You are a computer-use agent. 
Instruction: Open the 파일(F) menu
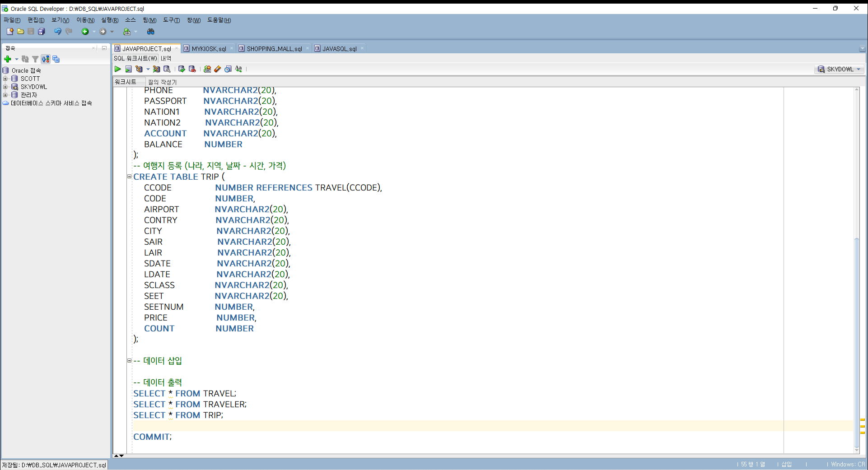point(12,20)
